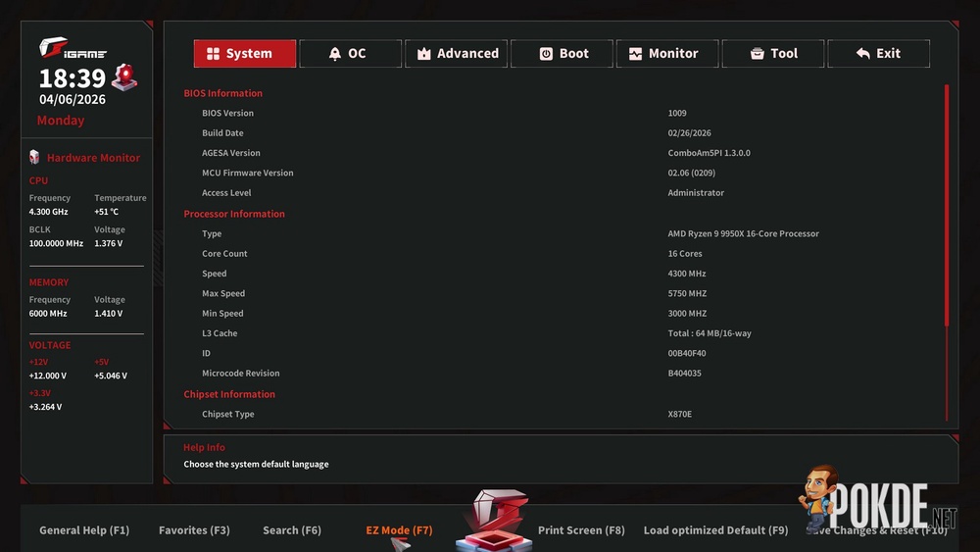Take a Print Screen (F8)
This screenshot has height=552, width=980.
(x=581, y=530)
